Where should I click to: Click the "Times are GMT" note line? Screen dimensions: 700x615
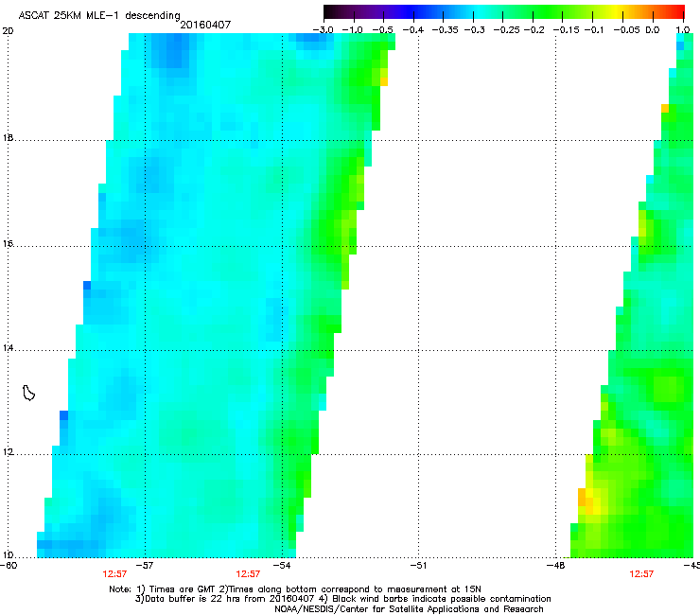point(295,589)
